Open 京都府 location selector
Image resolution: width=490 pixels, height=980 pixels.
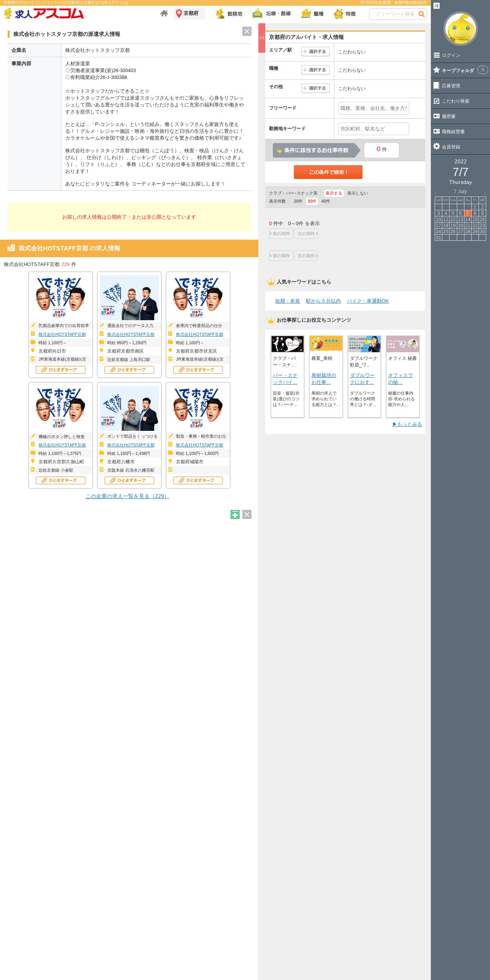click(x=189, y=13)
